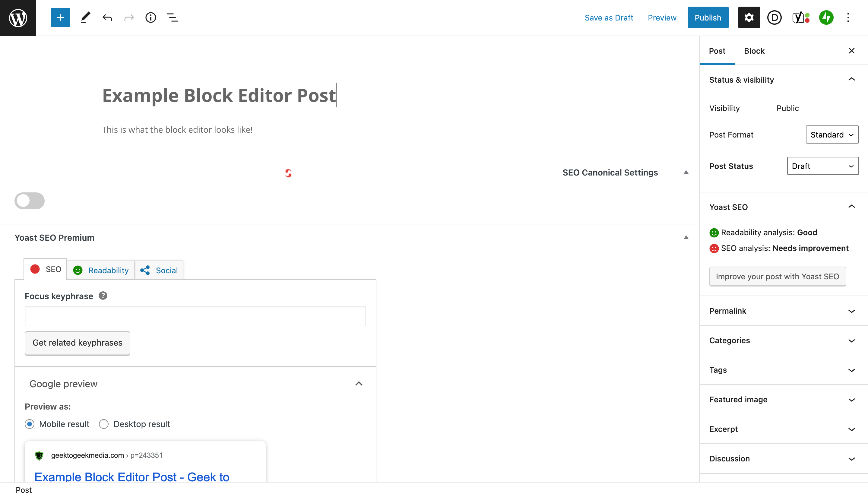
Task: Open the three-dot options menu
Action: [x=848, y=17]
